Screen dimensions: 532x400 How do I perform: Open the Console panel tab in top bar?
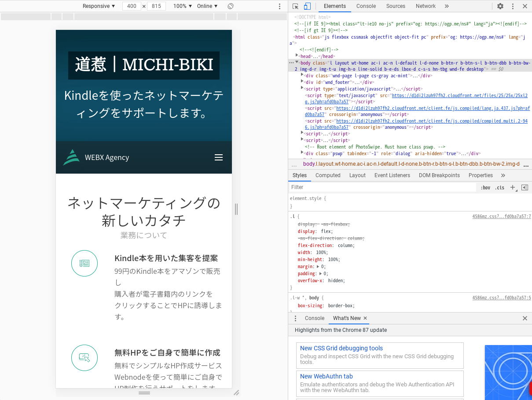click(366, 6)
